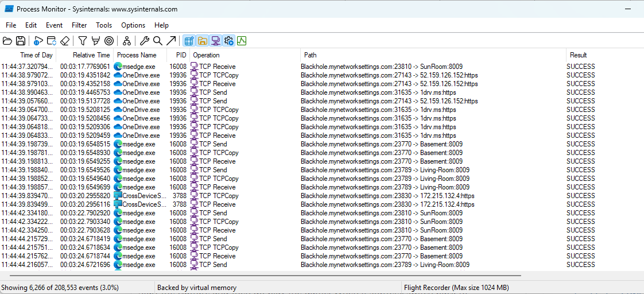644x294 pixels.
Task: Click the 1drv.ms:https path at 00:03:19.5208125
Action: (x=438, y=110)
